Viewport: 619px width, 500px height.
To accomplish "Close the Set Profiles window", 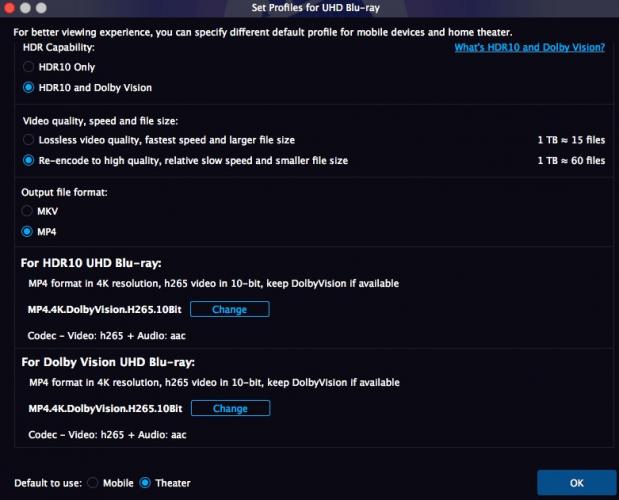I will tap(9, 7).
